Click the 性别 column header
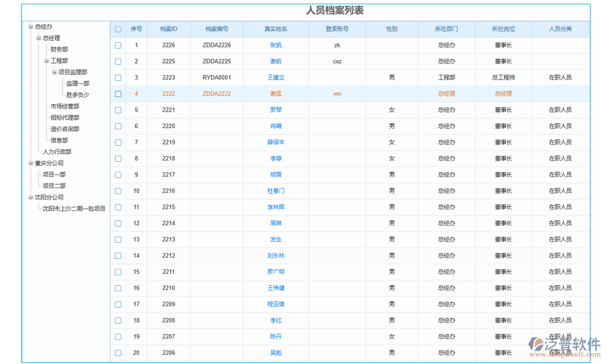The width and height of the screenshot is (607, 364). [x=392, y=29]
